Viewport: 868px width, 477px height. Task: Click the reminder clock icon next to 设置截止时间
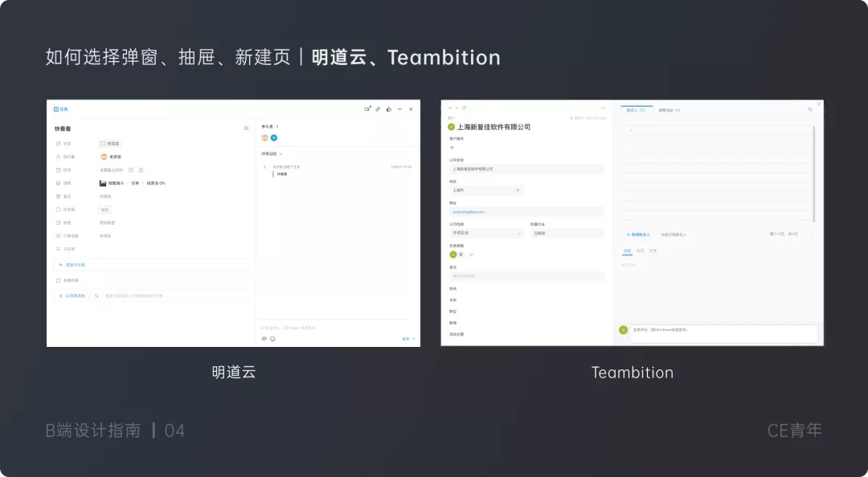pos(130,170)
